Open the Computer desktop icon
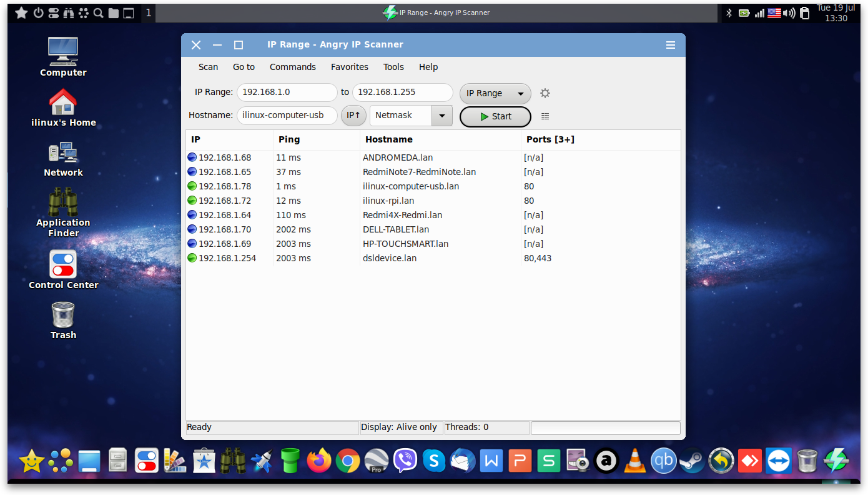 click(x=63, y=56)
